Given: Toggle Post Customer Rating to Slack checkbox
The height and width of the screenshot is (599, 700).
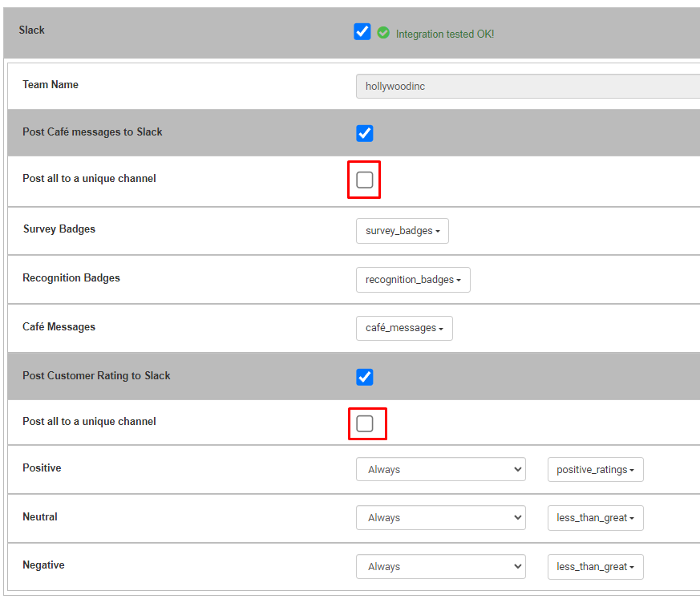Looking at the screenshot, I should pos(364,377).
